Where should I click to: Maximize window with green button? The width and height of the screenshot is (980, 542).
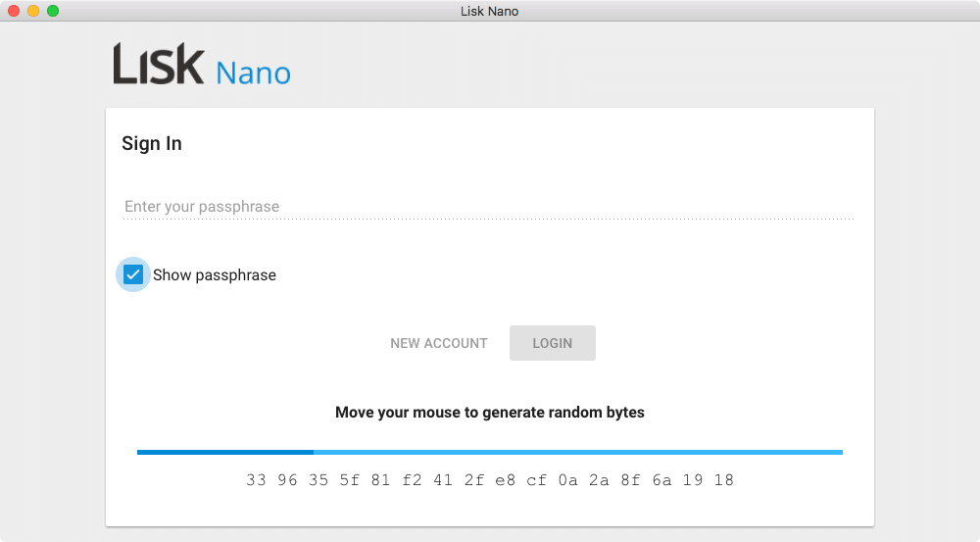[x=53, y=11]
